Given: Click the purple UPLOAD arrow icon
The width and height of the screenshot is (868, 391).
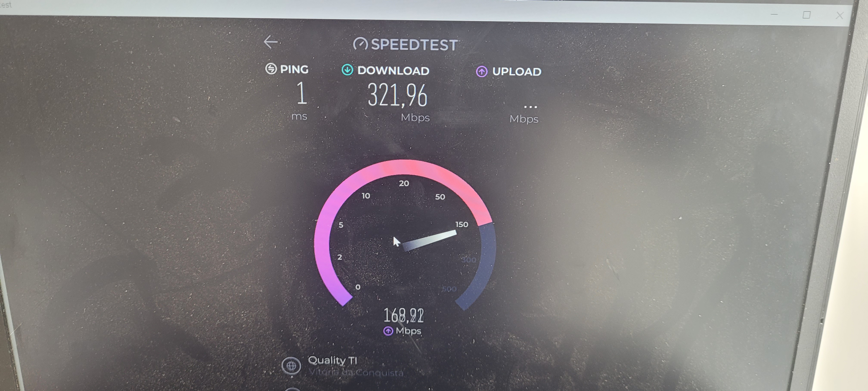Looking at the screenshot, I should tap(482, 71).
